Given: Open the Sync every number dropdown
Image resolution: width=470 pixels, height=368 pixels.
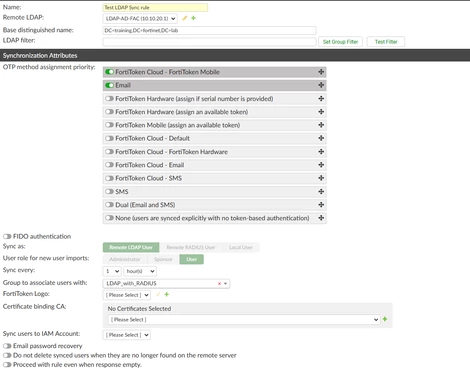Looking at the screenshot, I should [x=112, y=271].
